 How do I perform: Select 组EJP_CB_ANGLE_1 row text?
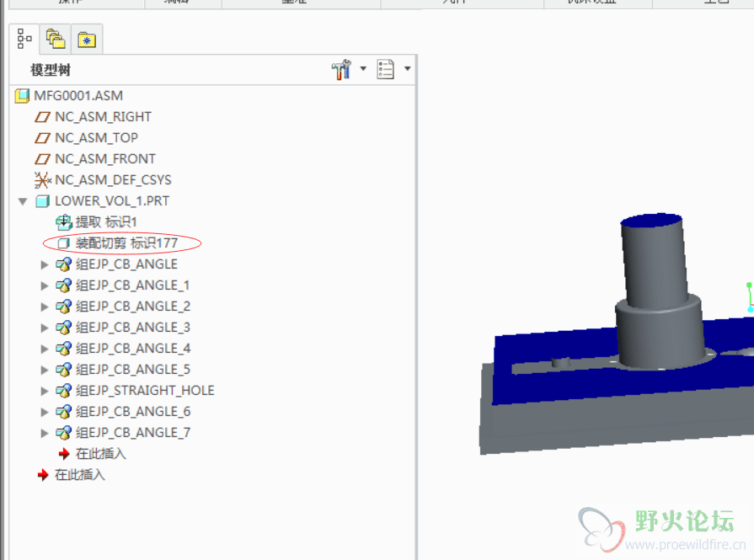click(x=133, y=285)
